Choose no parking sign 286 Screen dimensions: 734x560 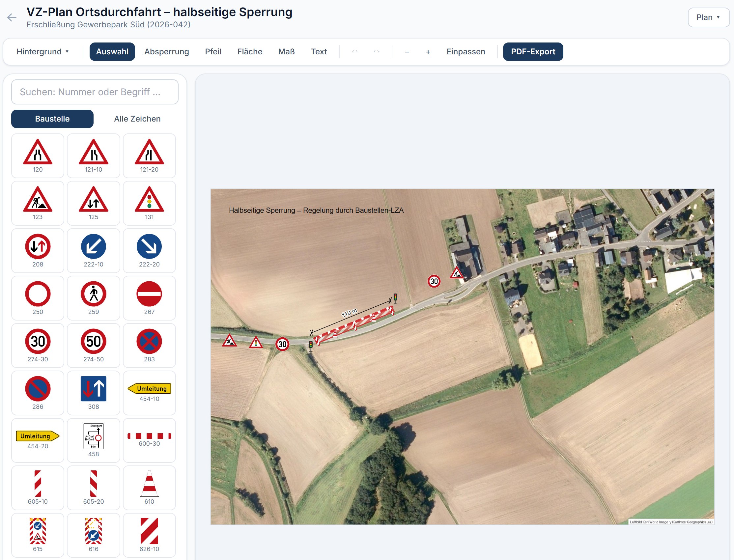38,393
